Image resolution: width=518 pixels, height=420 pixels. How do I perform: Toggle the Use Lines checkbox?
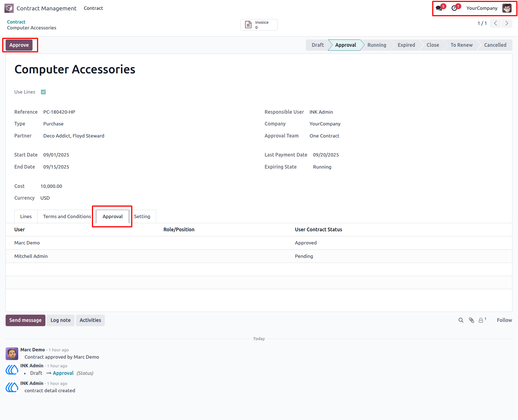[43, 92]
